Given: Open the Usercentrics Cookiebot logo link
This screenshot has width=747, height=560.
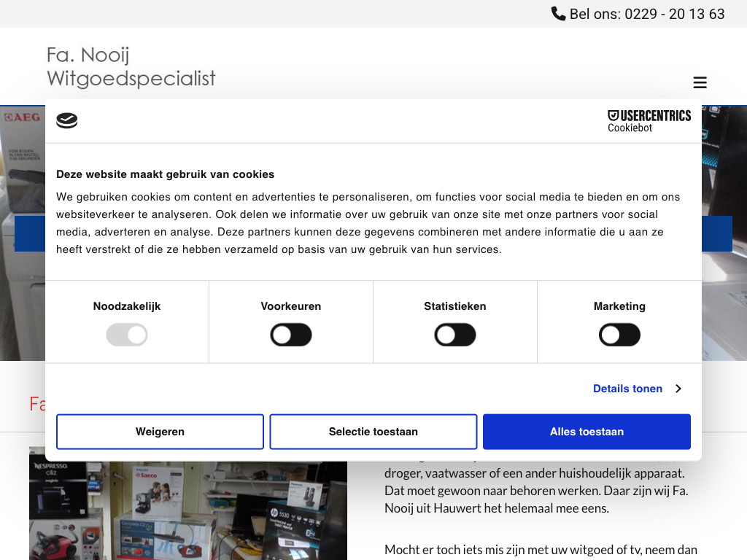Looking at the screenshot, I should (649, 121).
